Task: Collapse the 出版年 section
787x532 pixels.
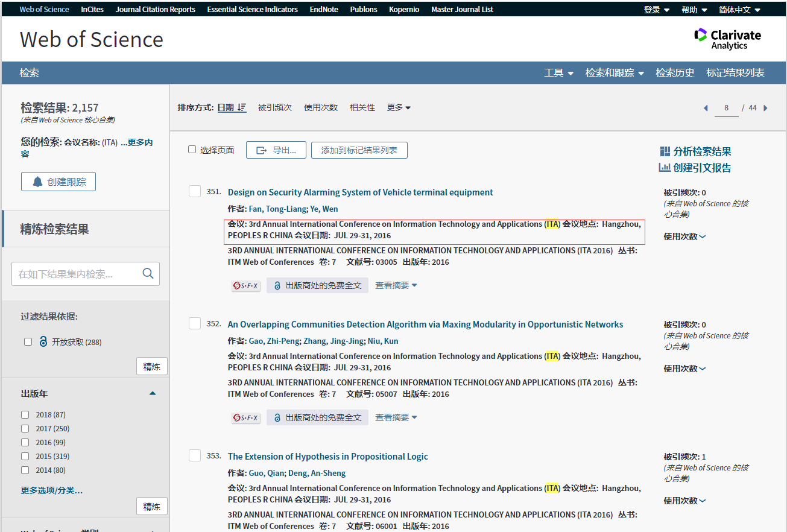Action: 153,393
